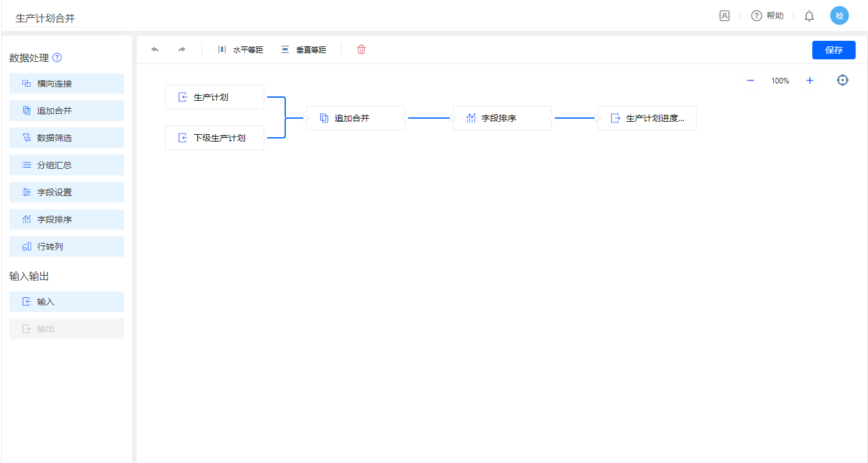
Task: Select the 下级生产计划 input node
Action: click(215, 138)
